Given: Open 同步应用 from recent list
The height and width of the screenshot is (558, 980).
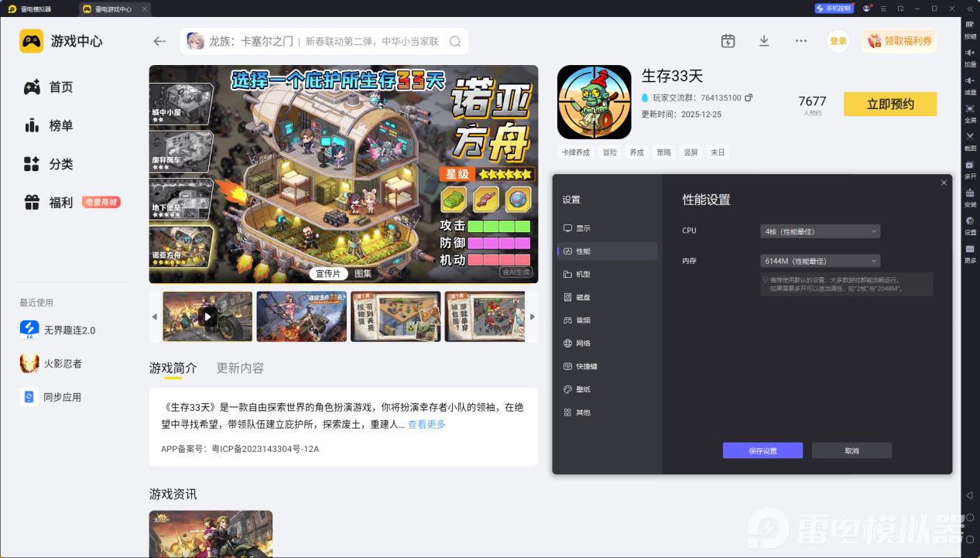Looking at the screenshot, I should pos(51,397).
